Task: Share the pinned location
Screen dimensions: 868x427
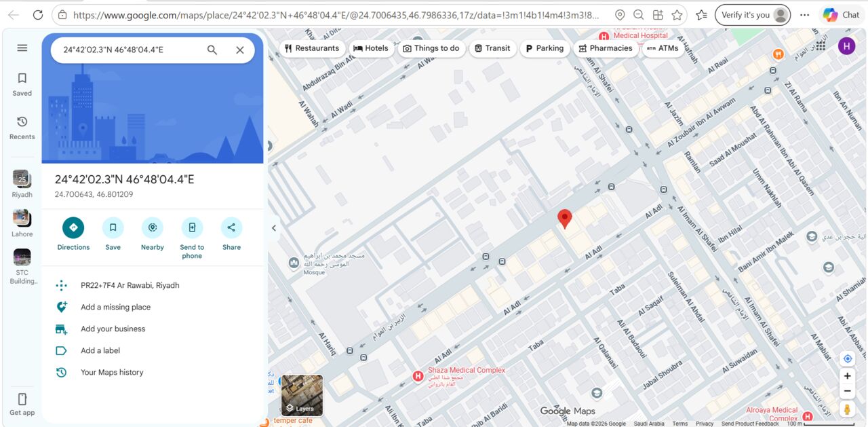Action: 231,234
